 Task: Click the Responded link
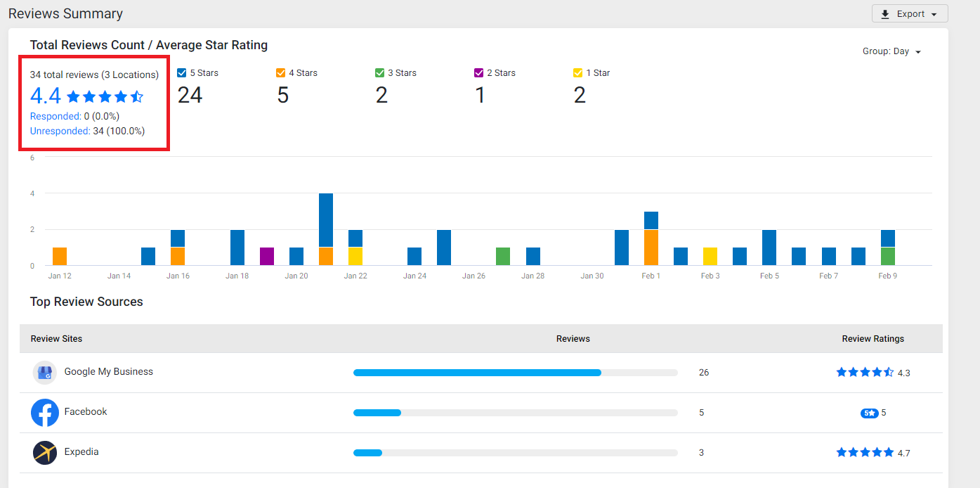click(x=55, y=116)
